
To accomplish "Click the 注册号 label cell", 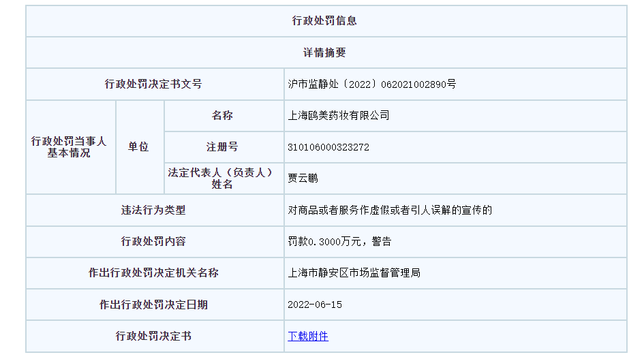I will [222, 147].
